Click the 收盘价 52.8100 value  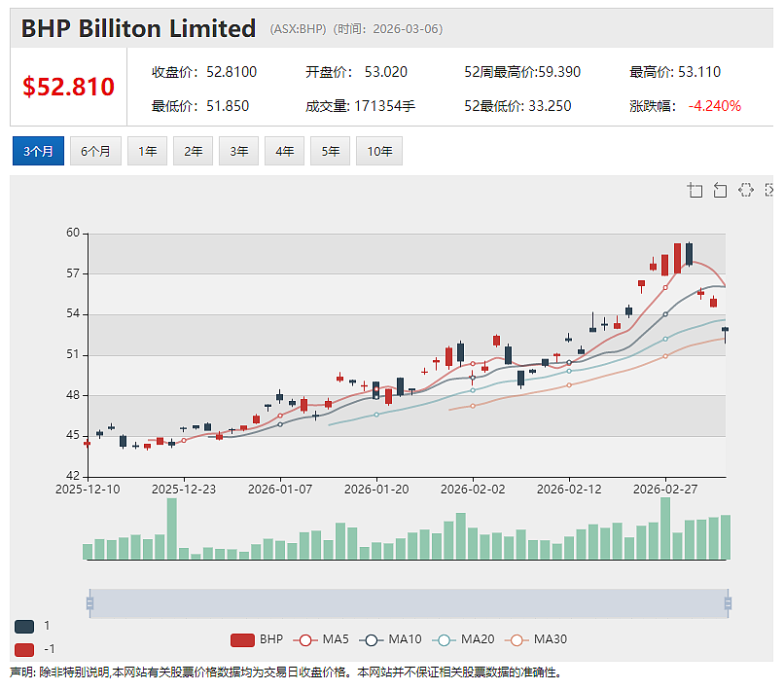click(x=232, y=72)
